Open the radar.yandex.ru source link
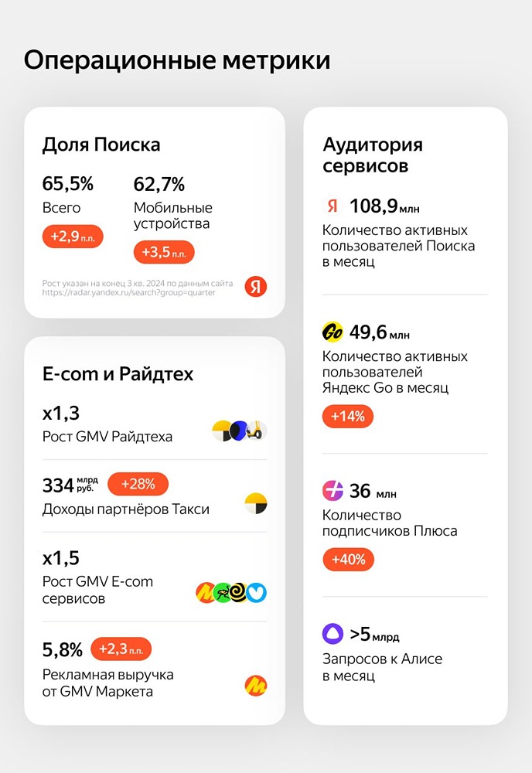The width and height of the screenshot is (532, 773). pos(129,293)
